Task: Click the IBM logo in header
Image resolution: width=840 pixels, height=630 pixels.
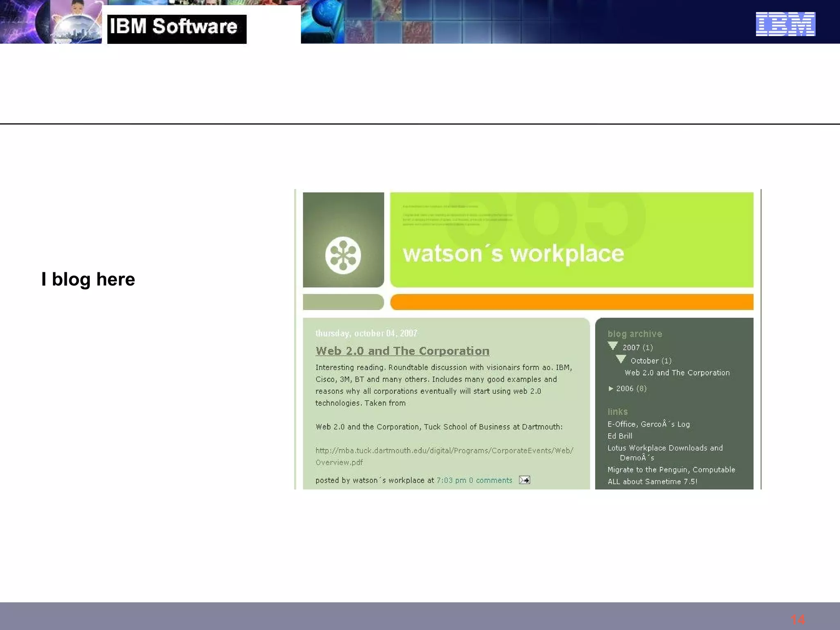Action: [785, 24]
